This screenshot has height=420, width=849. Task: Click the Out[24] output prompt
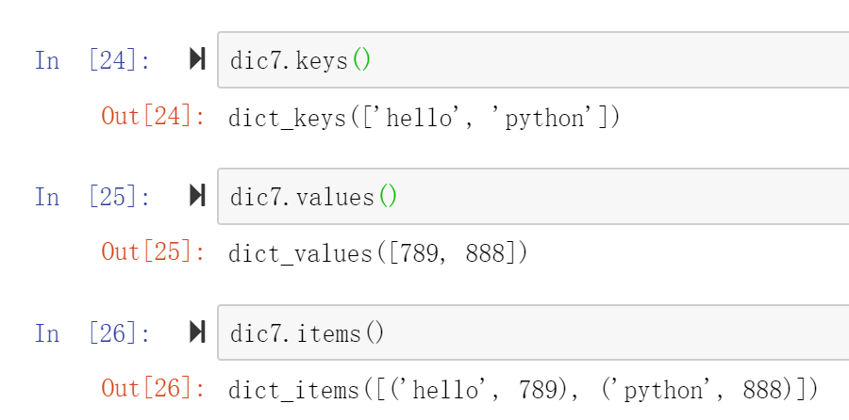(x=154, y=116)
